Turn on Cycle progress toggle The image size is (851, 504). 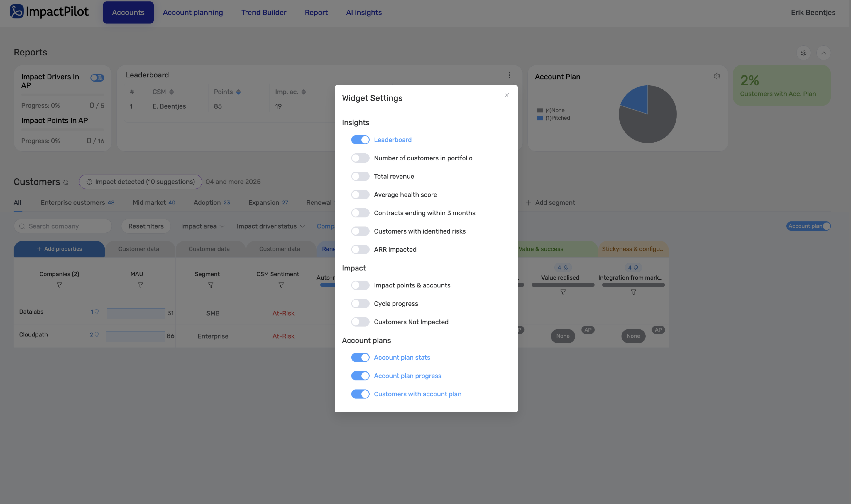[x=360, y=304]
